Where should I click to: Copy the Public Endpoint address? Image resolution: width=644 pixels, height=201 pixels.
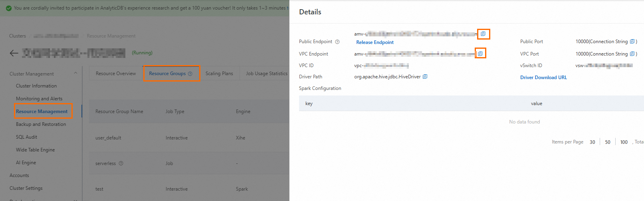click(483, 34)
